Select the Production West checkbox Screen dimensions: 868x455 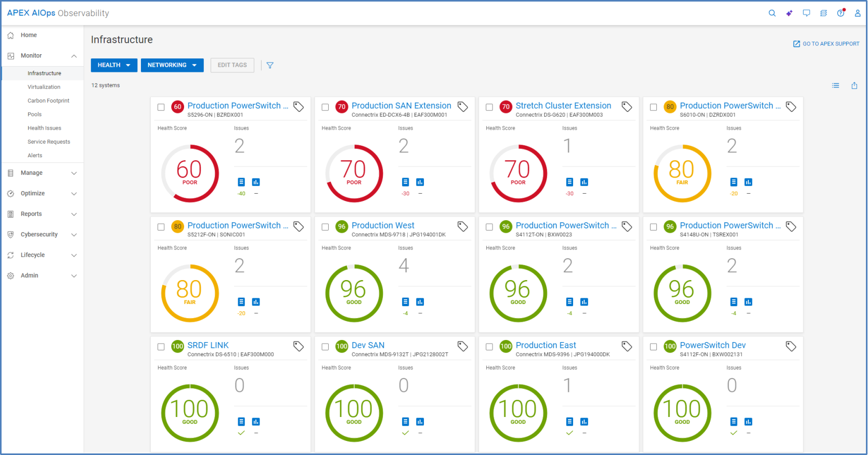(325, 227)
